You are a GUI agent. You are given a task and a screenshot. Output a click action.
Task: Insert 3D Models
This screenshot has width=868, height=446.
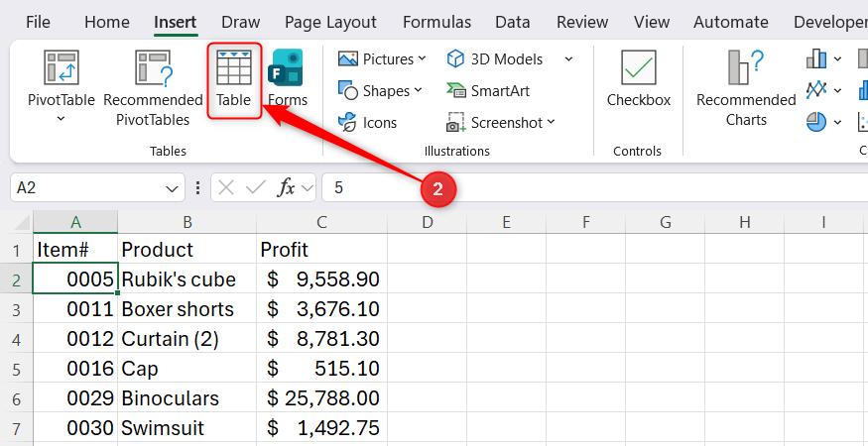click(495, 58)
